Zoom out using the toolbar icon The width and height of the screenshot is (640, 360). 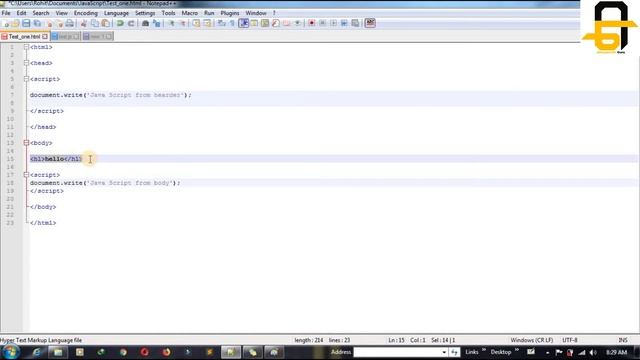point(182,23)
